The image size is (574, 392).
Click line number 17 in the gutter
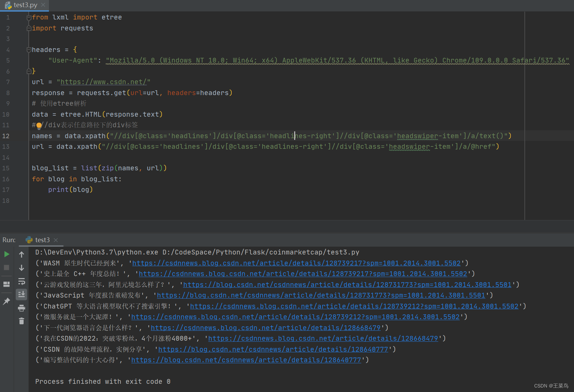pos(6,190)
